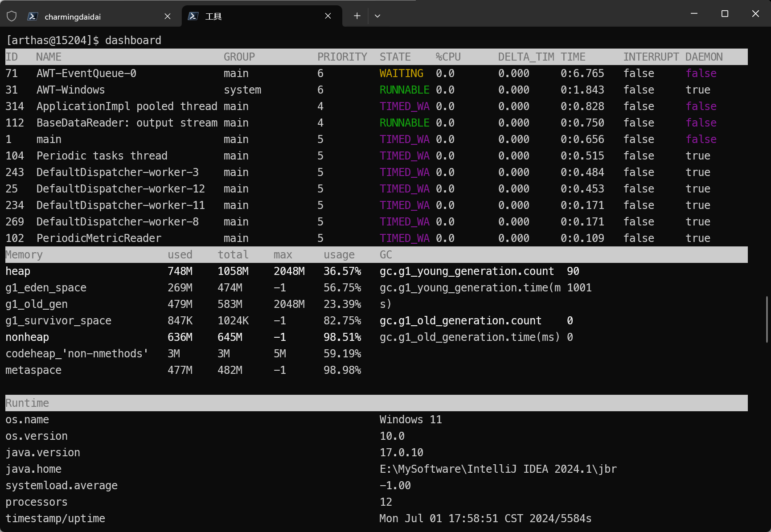Screen dimensions: 771x532
Task: Click the java.home path value
Action: (x=498, y=469)
